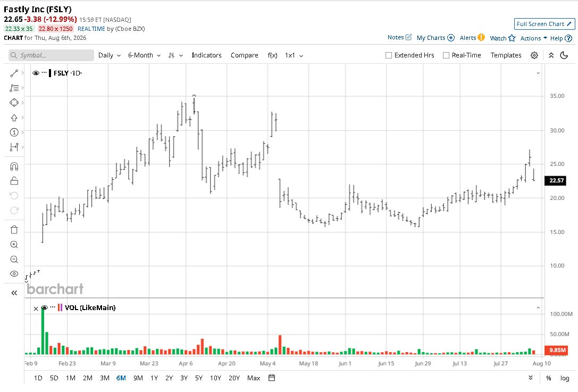The image size is (578, 392).
Task: Activate the magnet snap tool
Action: coord(14,166)
